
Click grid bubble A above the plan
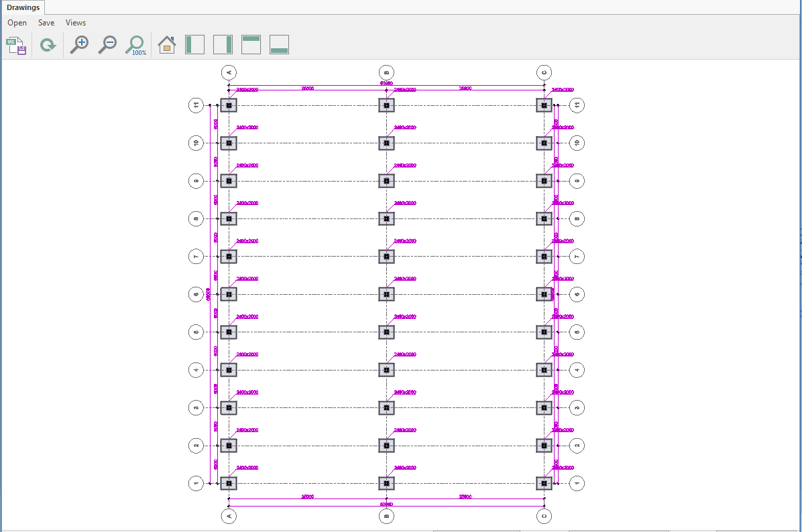pos(229,72)
